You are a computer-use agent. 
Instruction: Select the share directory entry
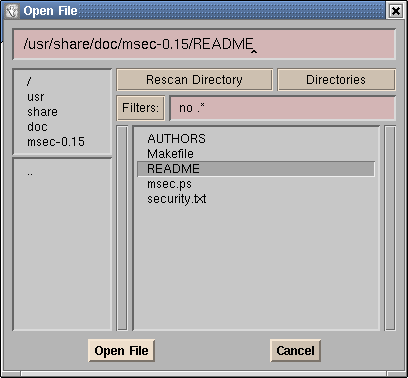pos(42,112)
